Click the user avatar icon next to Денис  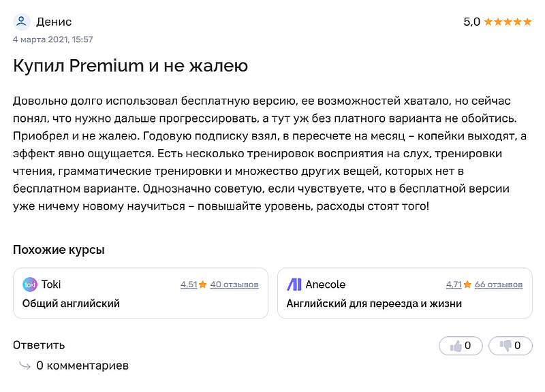21,20
